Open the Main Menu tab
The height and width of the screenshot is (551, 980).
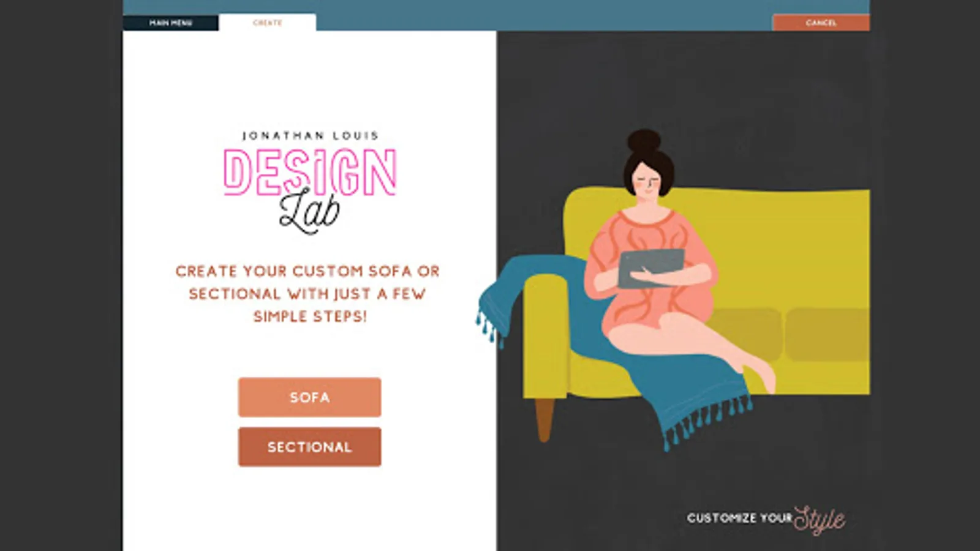[x=171, y=23]
